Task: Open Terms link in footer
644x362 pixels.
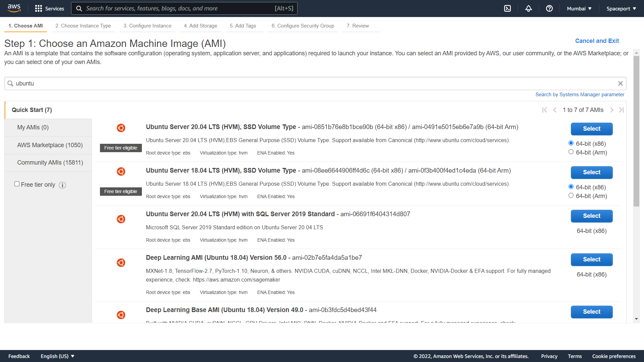Action: [x=575, y=356]
